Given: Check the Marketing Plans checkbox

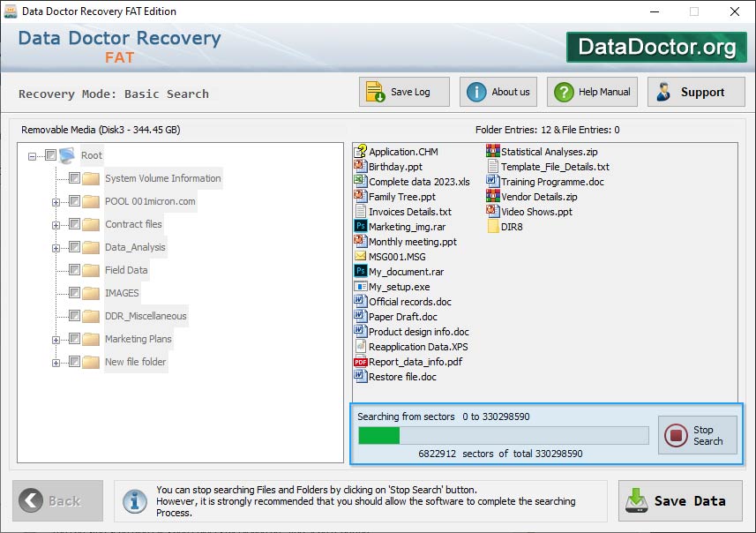Looking at the screenshot, I should [x=74, y=339].
